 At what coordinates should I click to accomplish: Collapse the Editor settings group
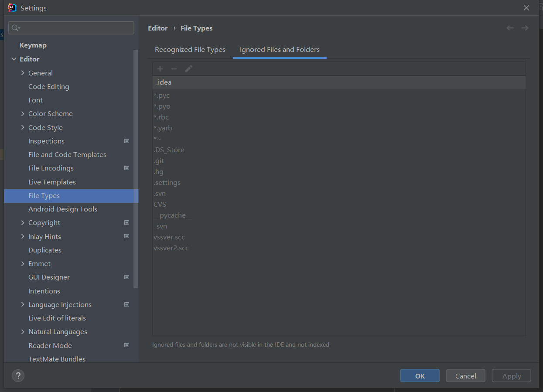14,59
